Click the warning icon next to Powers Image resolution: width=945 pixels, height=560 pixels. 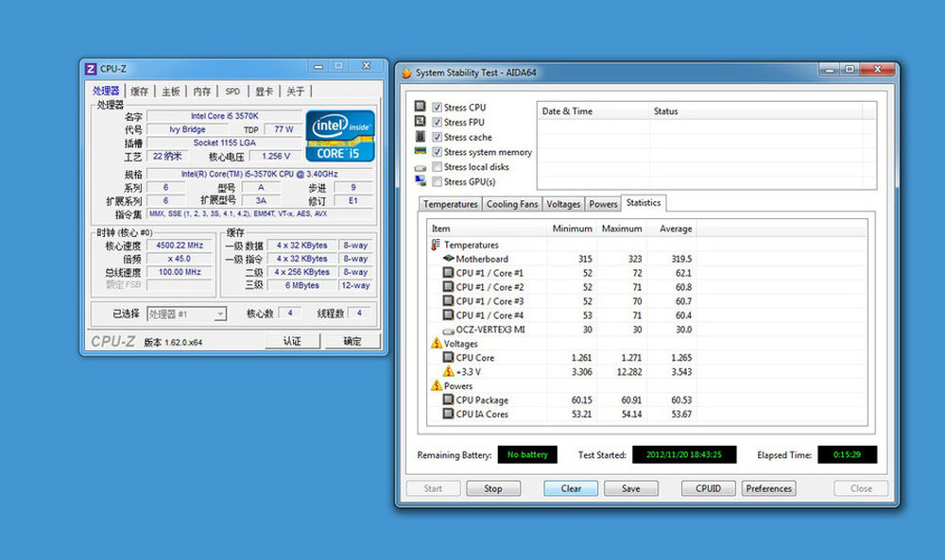point(437,385)
